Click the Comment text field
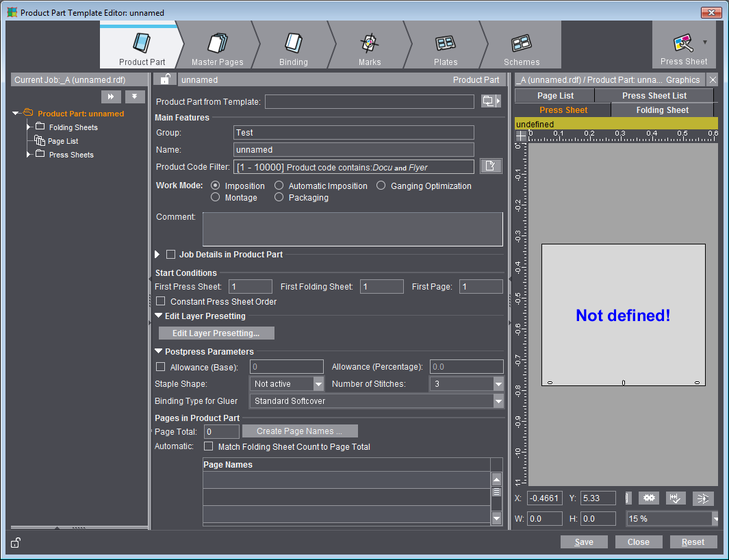Viewport: 729px width, 560px height. [353, 229]
